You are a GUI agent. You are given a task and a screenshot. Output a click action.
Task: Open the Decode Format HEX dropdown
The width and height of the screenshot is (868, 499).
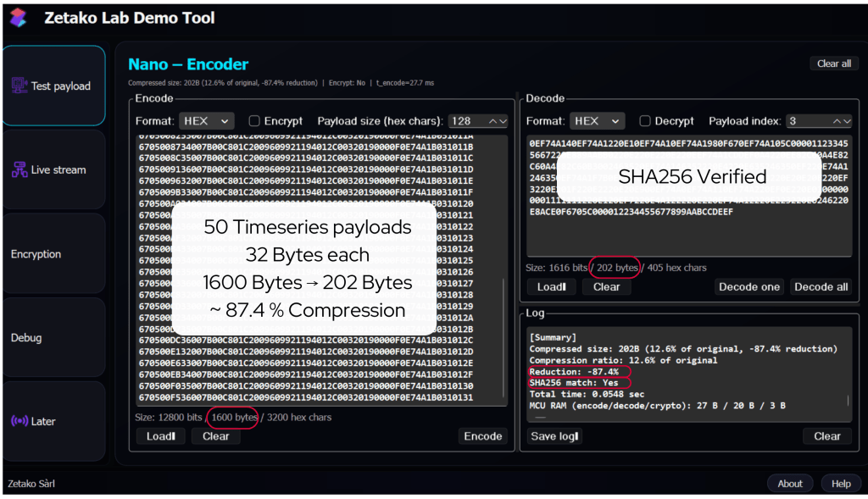click(597, 121)
